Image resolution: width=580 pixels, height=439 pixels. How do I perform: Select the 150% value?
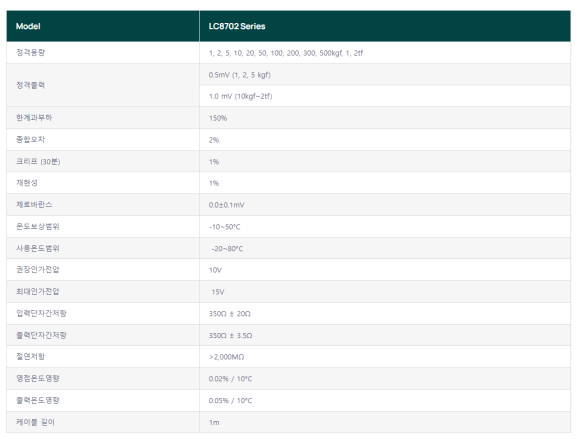218,118
